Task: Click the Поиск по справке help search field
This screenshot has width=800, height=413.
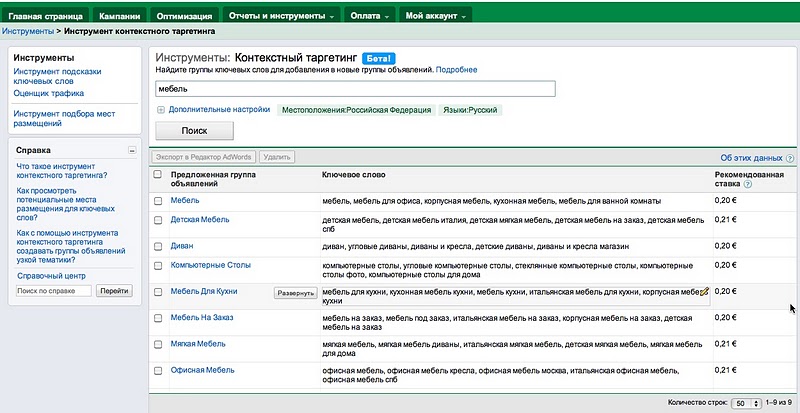Action: click(54, 290)
